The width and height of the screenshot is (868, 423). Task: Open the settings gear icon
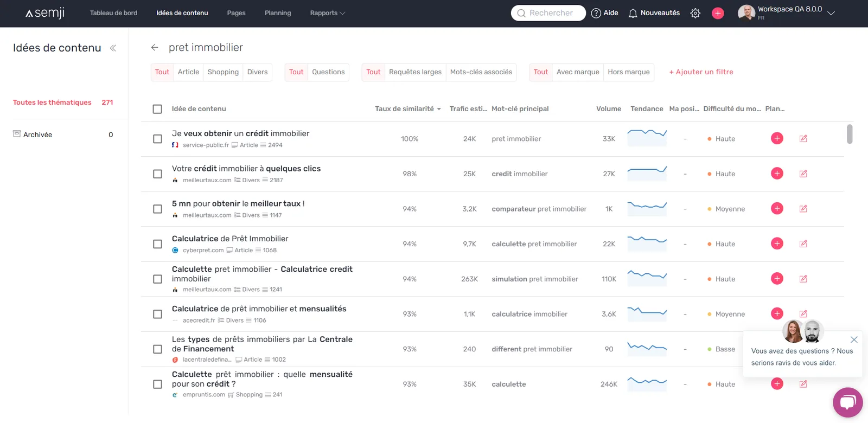695,13
